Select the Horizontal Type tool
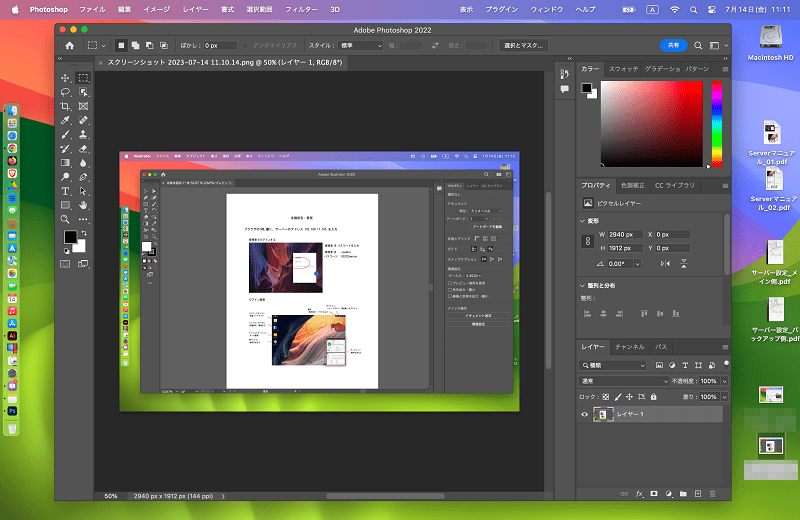 click(65, 191)
